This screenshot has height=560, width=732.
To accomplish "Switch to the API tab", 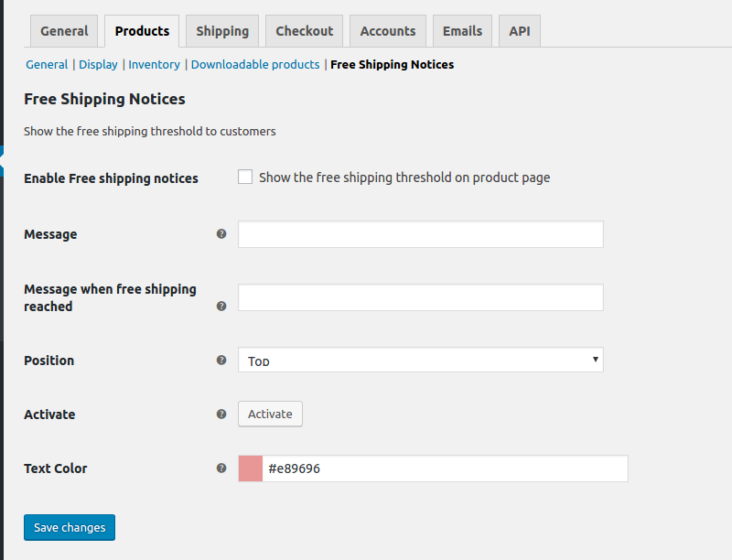I will click(520, 31).
